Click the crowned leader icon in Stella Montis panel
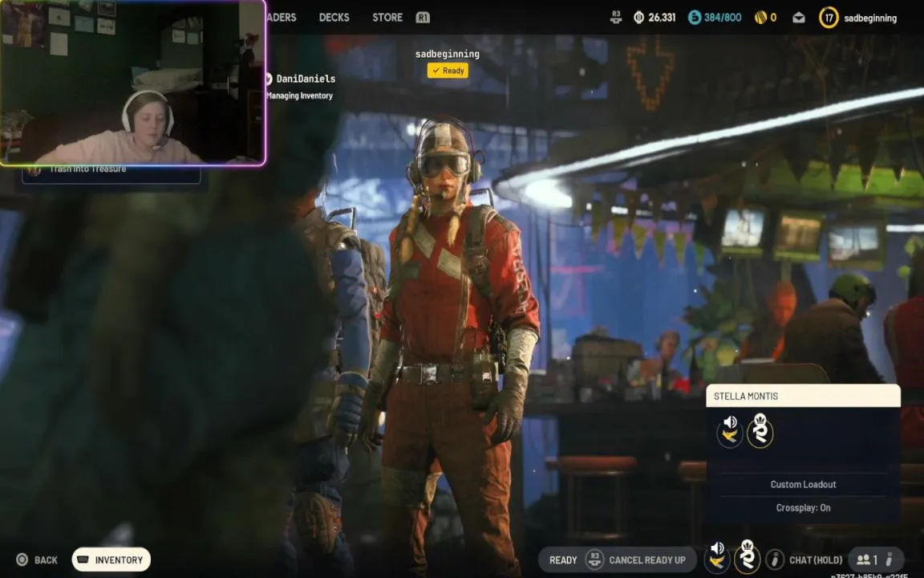Viewport: 924px width, 578px height. (760, 431)
